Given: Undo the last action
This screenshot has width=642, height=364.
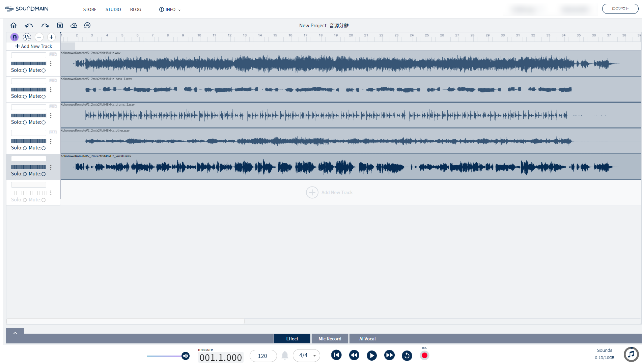Looking at the screenshot, I should 29,25.
